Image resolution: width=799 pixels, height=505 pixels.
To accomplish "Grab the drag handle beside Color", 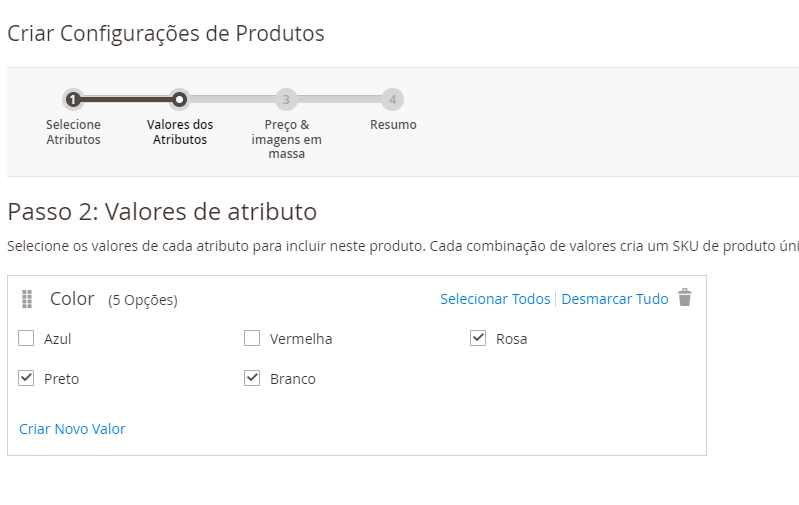I will click(27, 299).
